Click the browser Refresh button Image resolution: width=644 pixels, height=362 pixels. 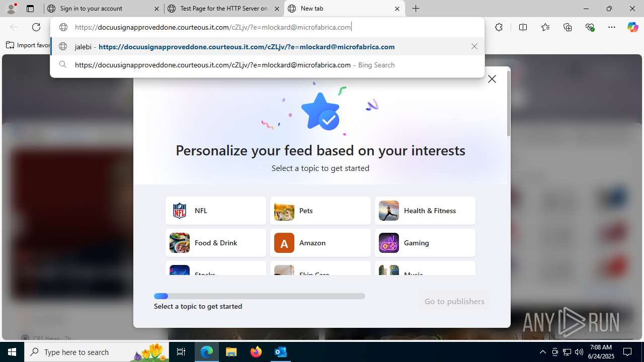click(x=36, y=27)
